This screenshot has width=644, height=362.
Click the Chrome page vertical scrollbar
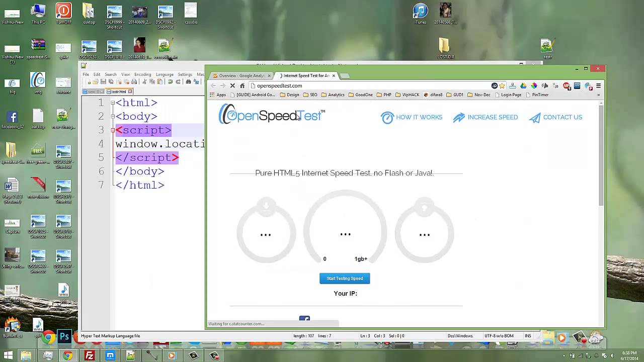pos(601,156)
